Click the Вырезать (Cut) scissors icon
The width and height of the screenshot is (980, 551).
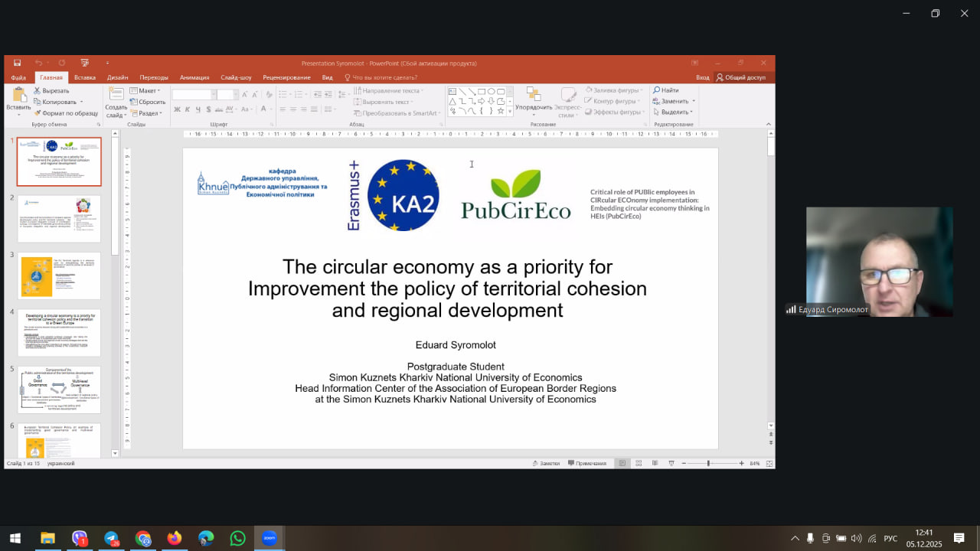click(37, 91)
